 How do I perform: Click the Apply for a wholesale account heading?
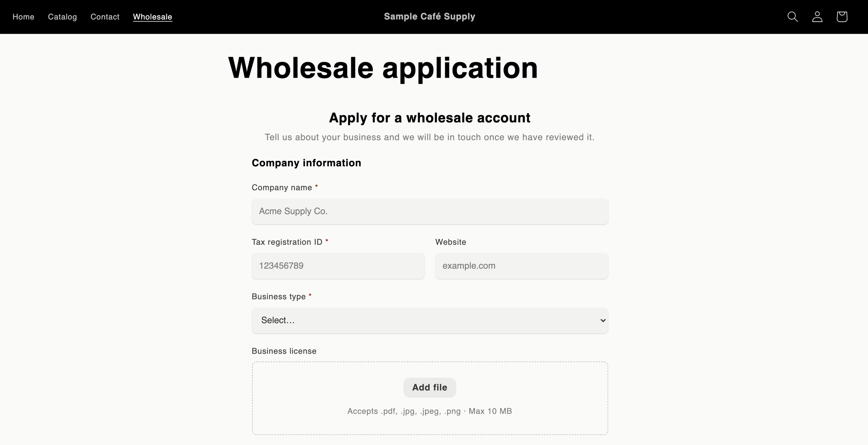click(430, 118)
